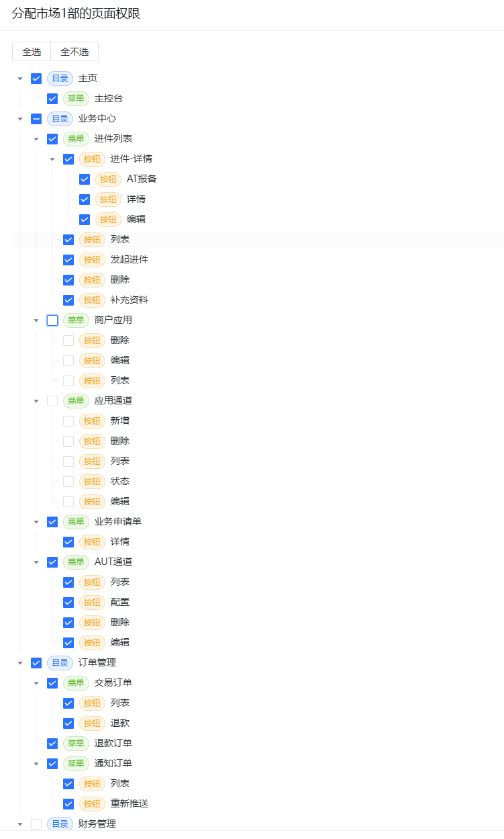Viewport: 504px width, 839px height.
Task: Click the 按钮 tag beside 进件-详情
Action: [92, 159]
